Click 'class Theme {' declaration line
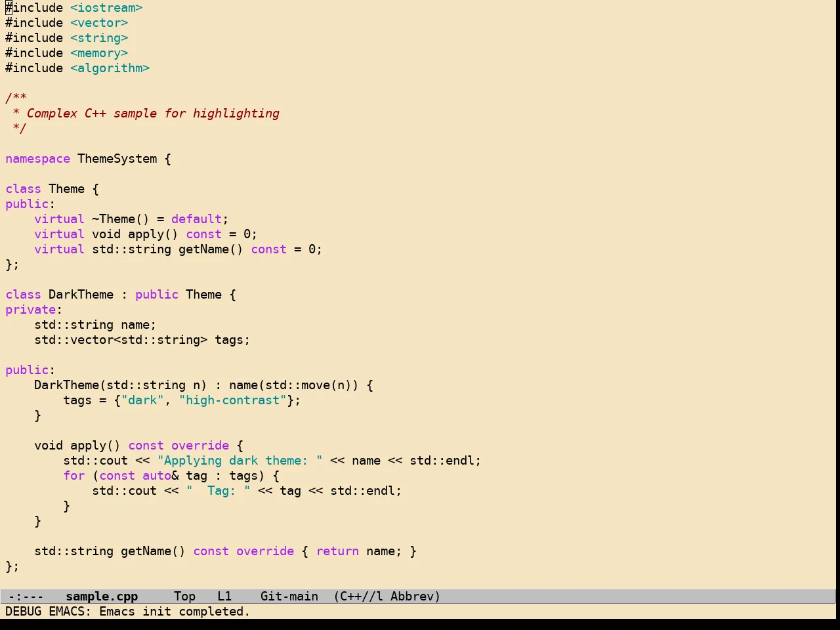840x630 pixels. [52, 189]
